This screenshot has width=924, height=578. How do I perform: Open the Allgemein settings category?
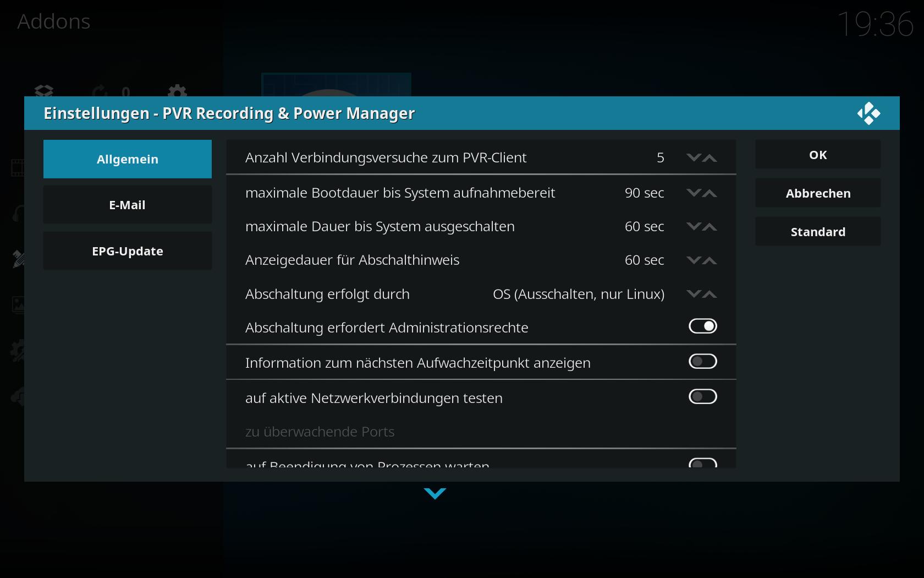[128, 159]
